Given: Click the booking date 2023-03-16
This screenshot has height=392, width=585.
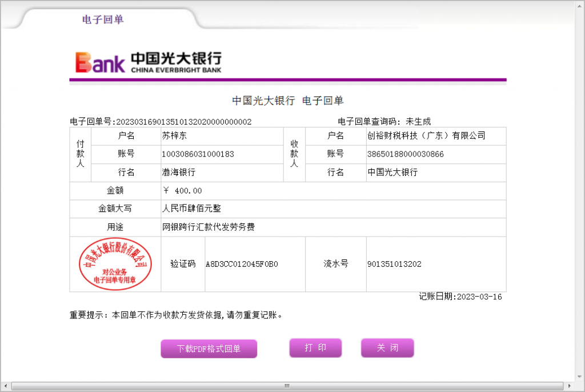Looking at the screenshot, I should [x=479, y=297].
